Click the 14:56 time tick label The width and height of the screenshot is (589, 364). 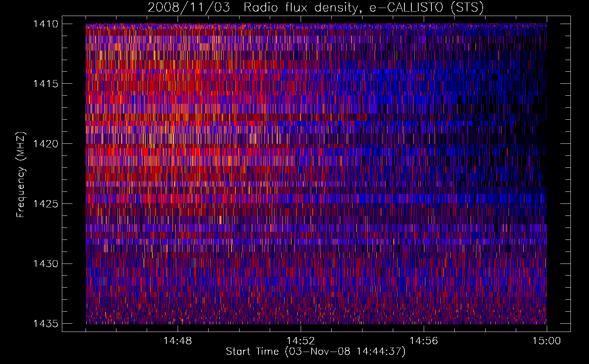[x=424, y=341]
